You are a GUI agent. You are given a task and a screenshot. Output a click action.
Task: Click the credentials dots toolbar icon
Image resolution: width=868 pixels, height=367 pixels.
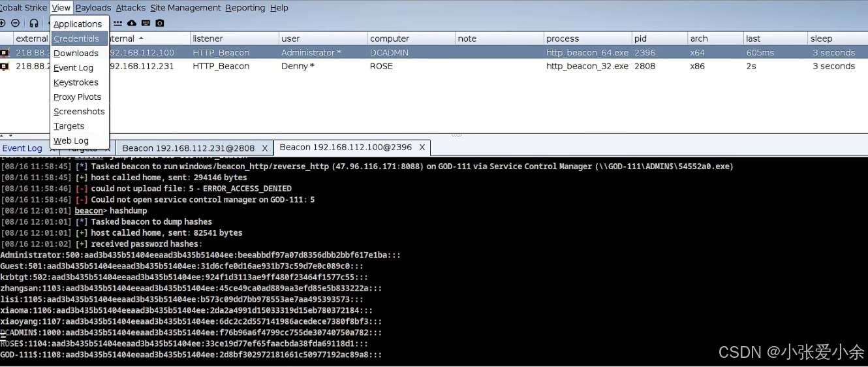[x=119, y=23]
